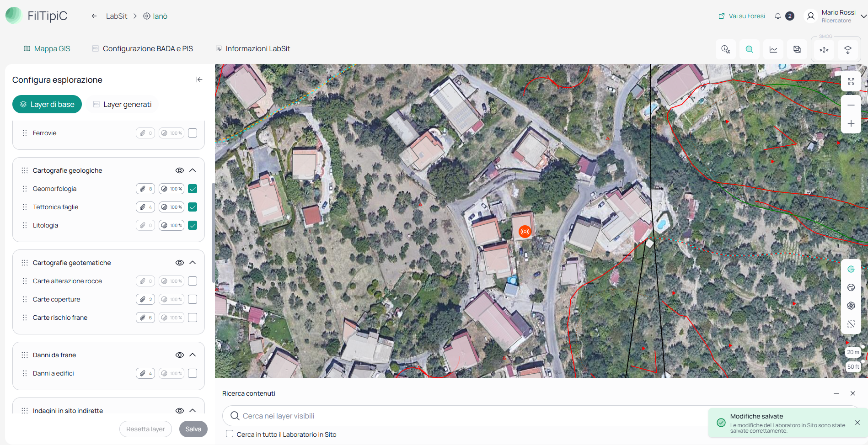
Task: Switch to the Mappa GIS tab
Action: [47, 48]
